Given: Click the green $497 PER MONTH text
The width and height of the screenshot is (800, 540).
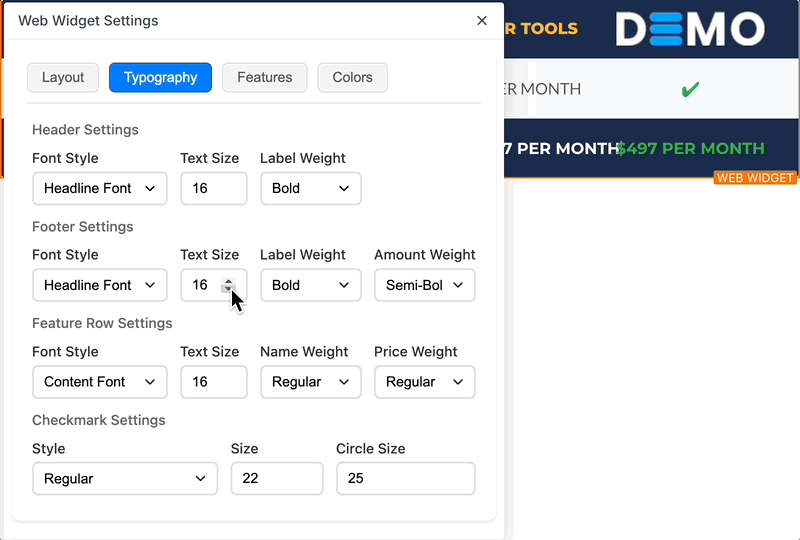Looking at the screenshot, I should point(691,149).
